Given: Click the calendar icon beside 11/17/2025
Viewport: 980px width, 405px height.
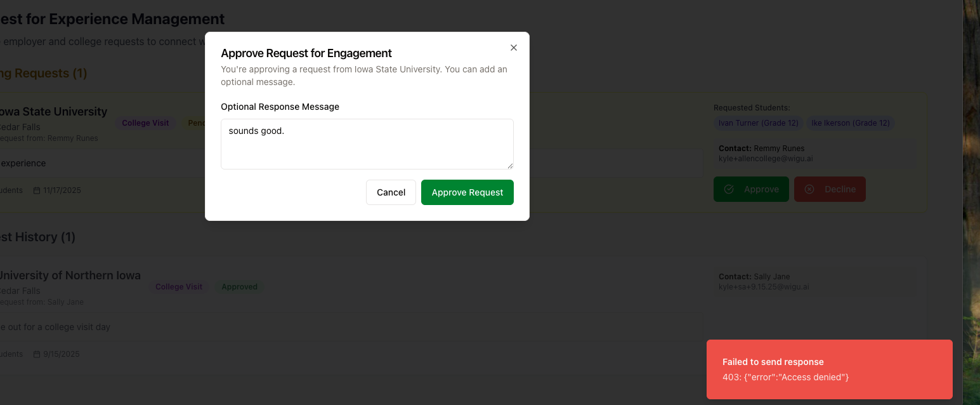Looking at the screenshot, I should tap(37, 190).
